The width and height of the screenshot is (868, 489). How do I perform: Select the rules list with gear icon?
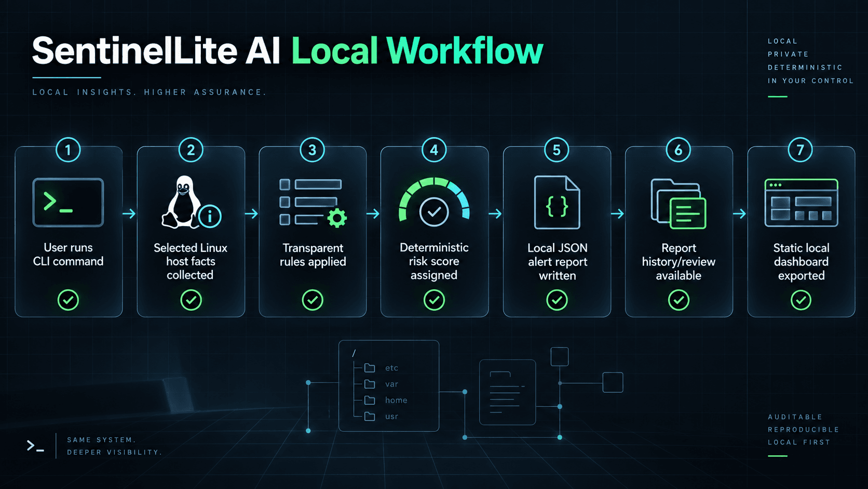click(x=313, y=203)
